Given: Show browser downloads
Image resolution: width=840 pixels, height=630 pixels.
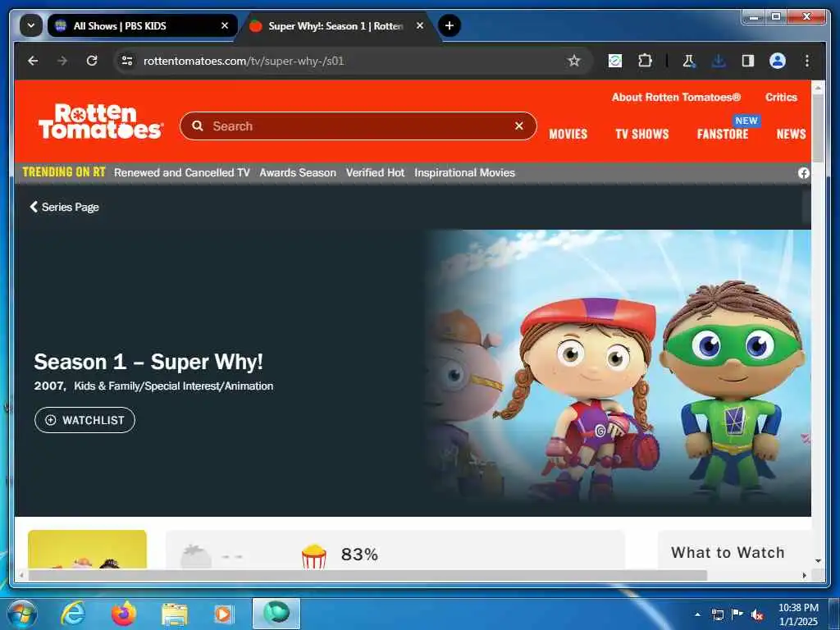Looking at the screenshot, I should pyautogui.click(x=719, y=61).
